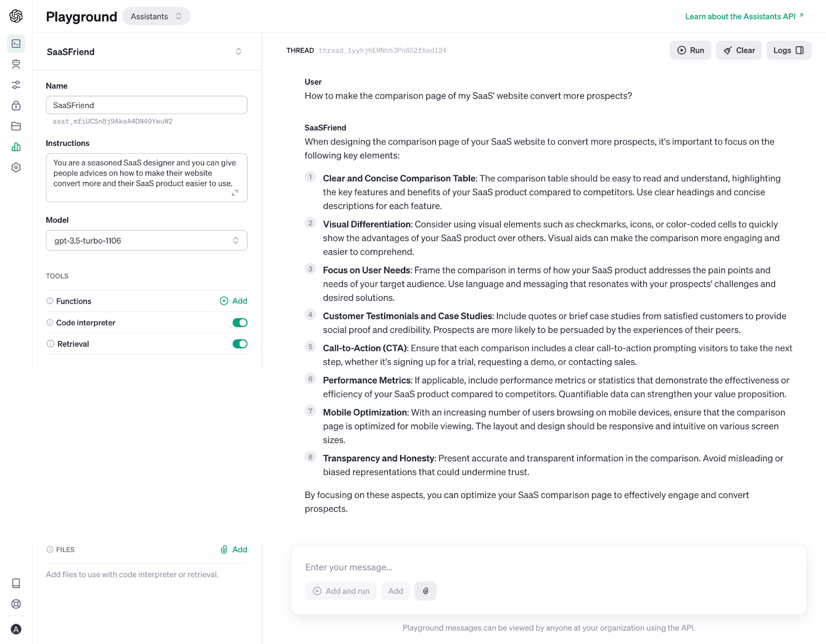Open Settings via the gear icon
The height and width of the screenshot is (644, 826).
tap(16, 167)
